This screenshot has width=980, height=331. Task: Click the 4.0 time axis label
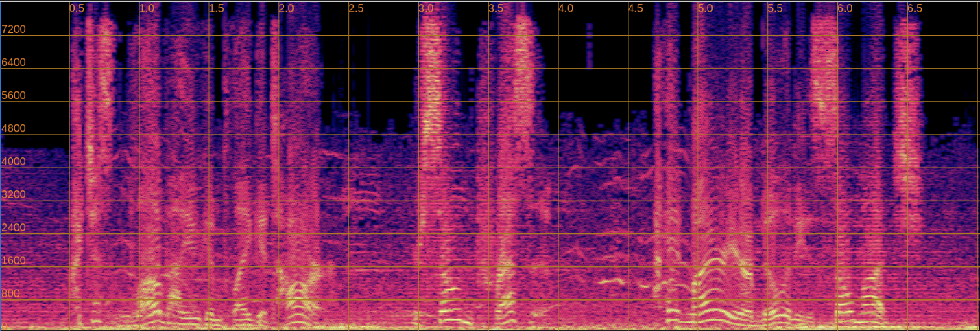tap(566, 8)
